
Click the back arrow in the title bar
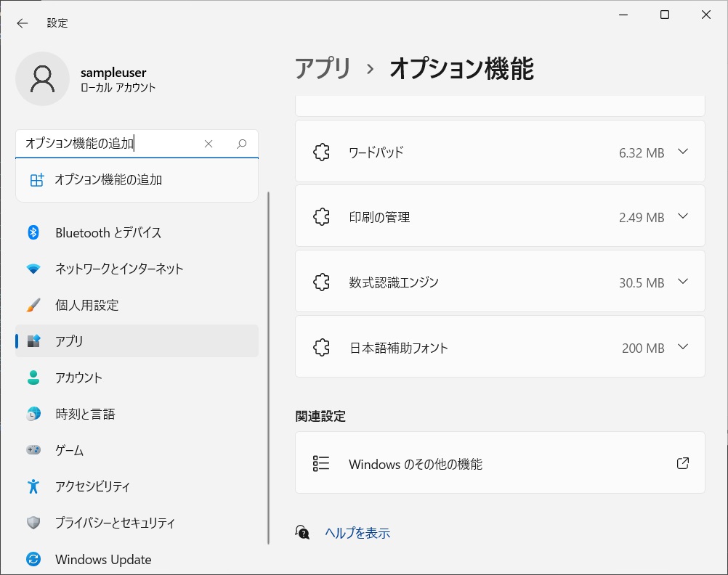(22, 23)
